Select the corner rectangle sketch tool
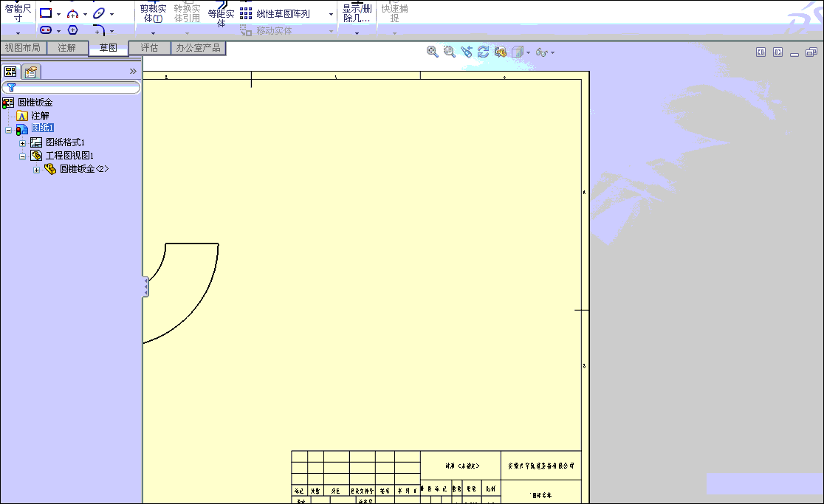Viewport: 824px width, 504px height. 47,13
